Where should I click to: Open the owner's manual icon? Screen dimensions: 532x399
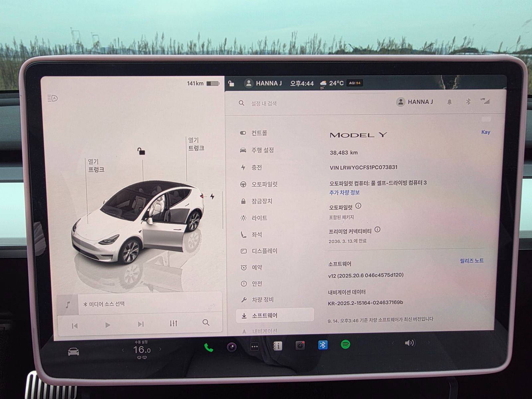277,346
